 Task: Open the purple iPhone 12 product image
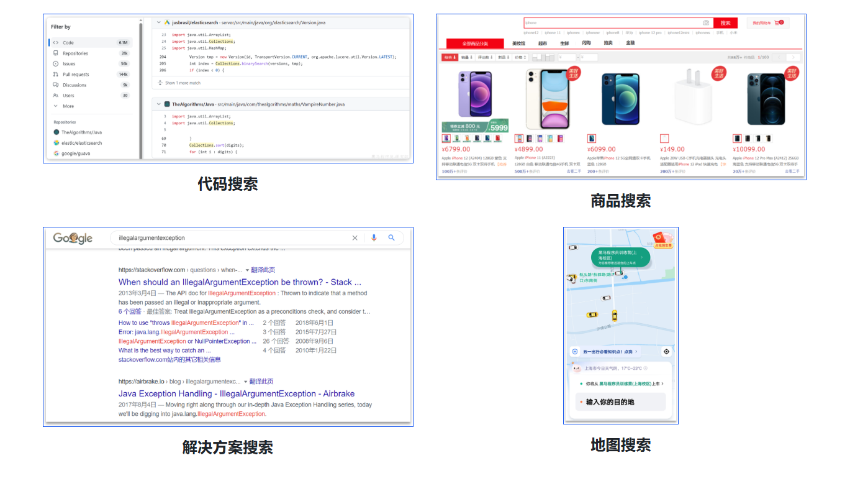(474, 93)
